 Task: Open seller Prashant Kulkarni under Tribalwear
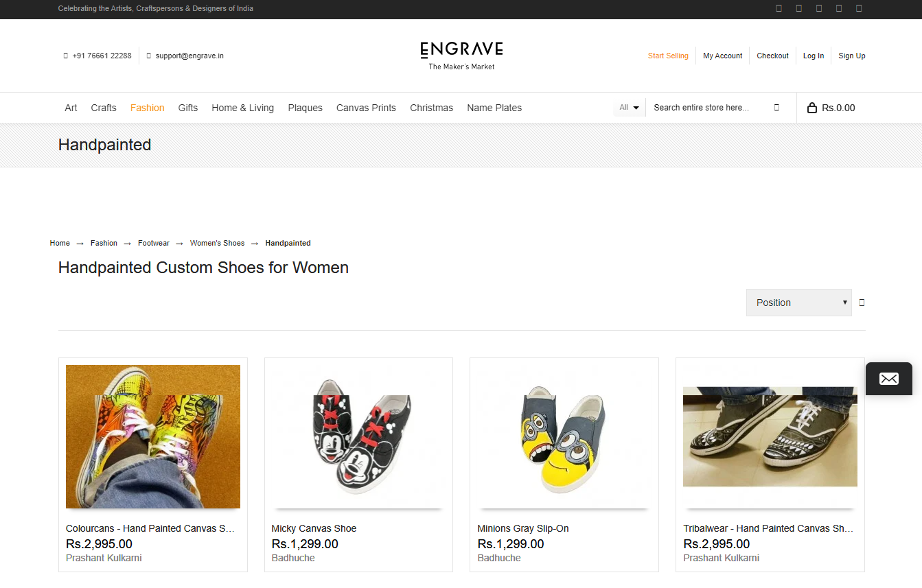[x=722, y=558]
